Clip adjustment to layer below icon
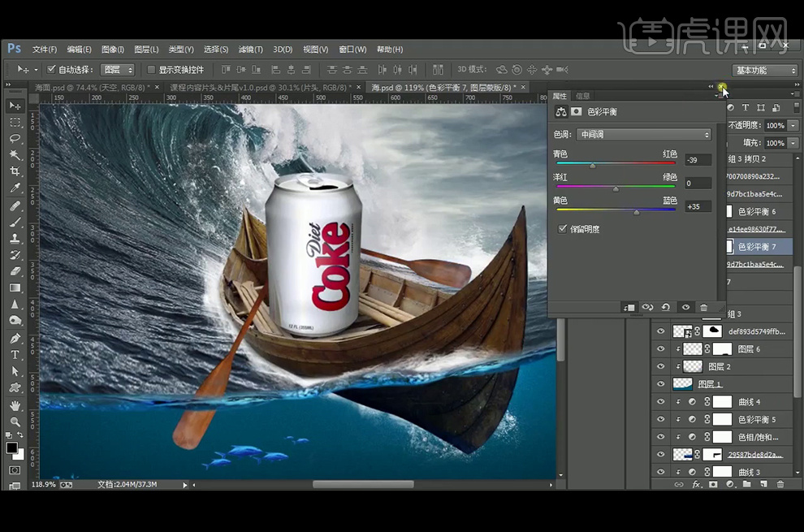Viewport: 804px width, 532px height. pyautogui.click(x=629, y=308)
